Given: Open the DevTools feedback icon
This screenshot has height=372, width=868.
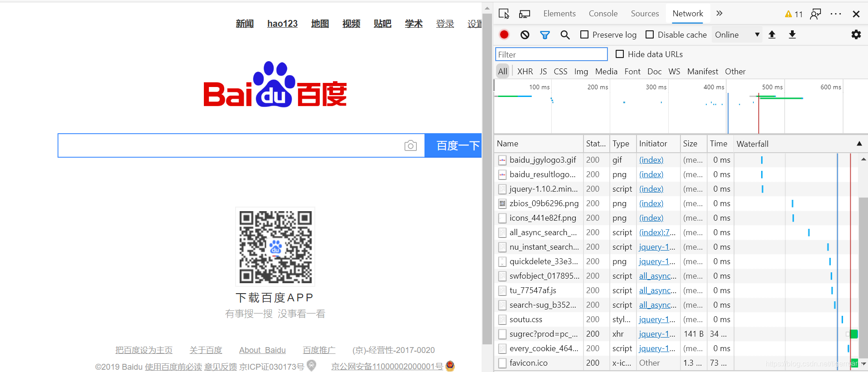Looking at the screenshot, I should 815,14.
